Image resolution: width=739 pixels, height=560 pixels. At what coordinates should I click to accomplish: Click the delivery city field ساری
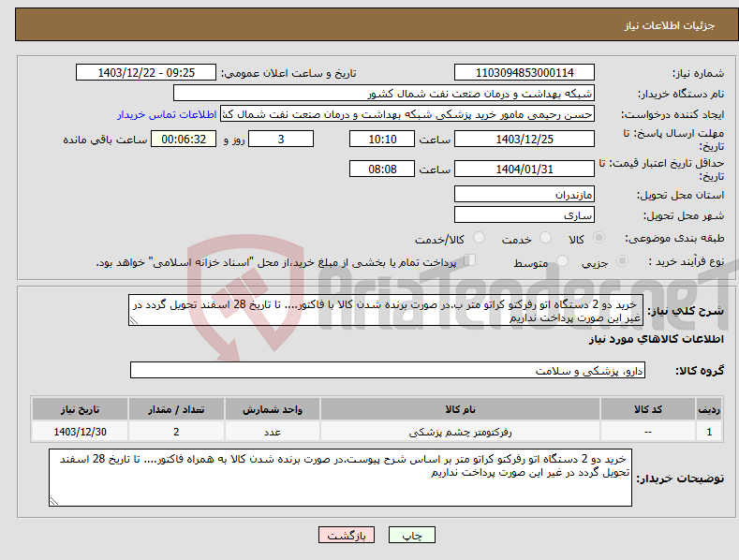click(525, 215)
